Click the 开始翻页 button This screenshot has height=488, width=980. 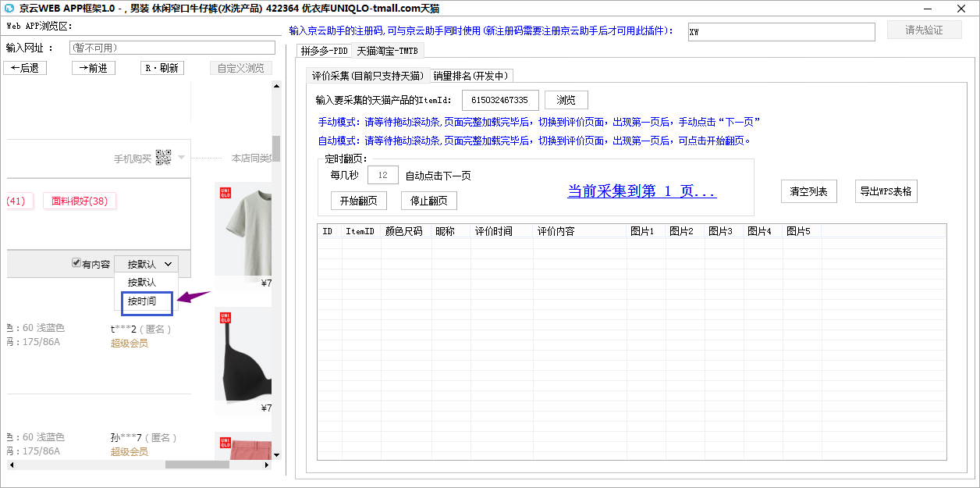pyautogui.click(x=359, y=201)
